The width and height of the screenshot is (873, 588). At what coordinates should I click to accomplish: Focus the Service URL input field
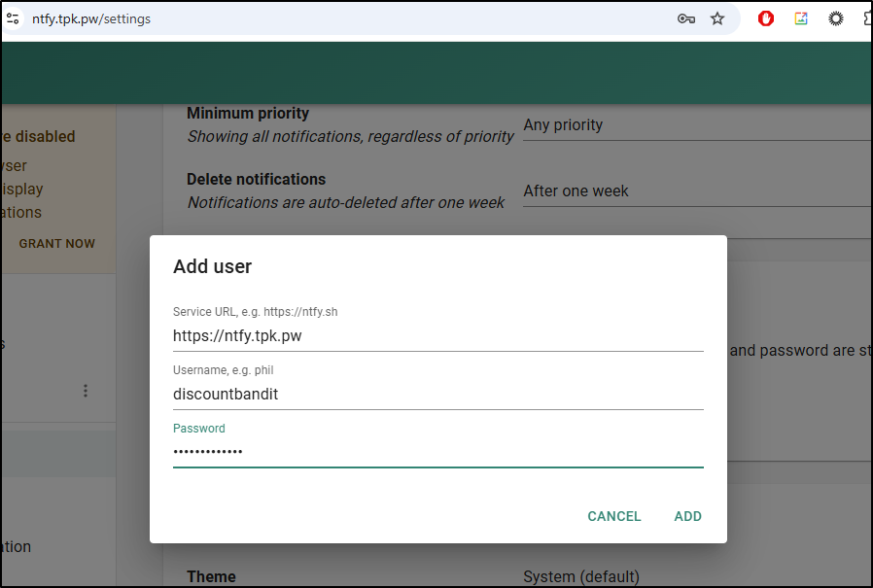pyautogui.click(x=437, y=336)
